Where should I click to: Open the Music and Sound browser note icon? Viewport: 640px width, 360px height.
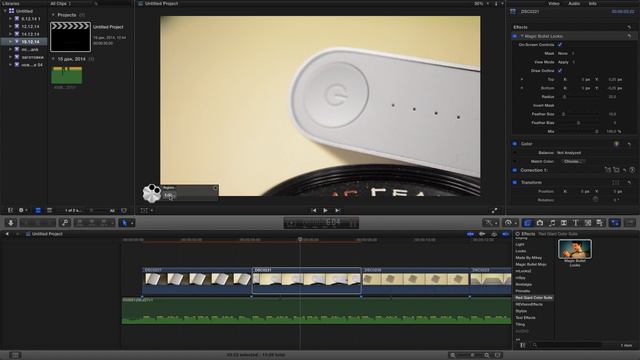(x=552, y=223)
